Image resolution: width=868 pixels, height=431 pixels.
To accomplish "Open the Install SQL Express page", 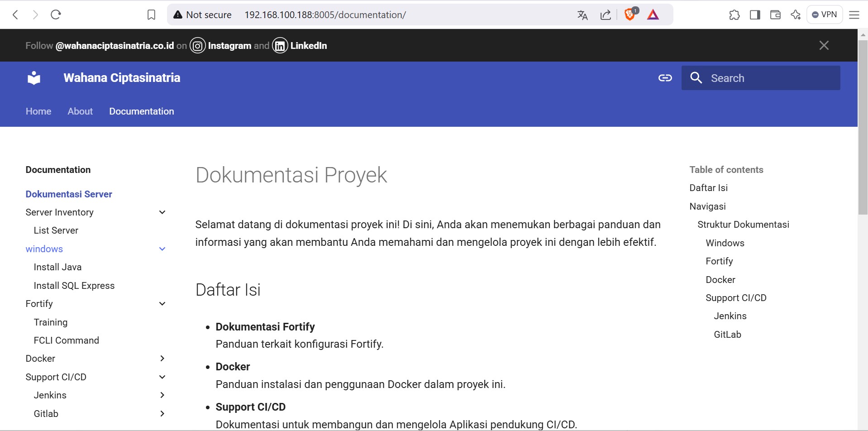I will point(74,286).
